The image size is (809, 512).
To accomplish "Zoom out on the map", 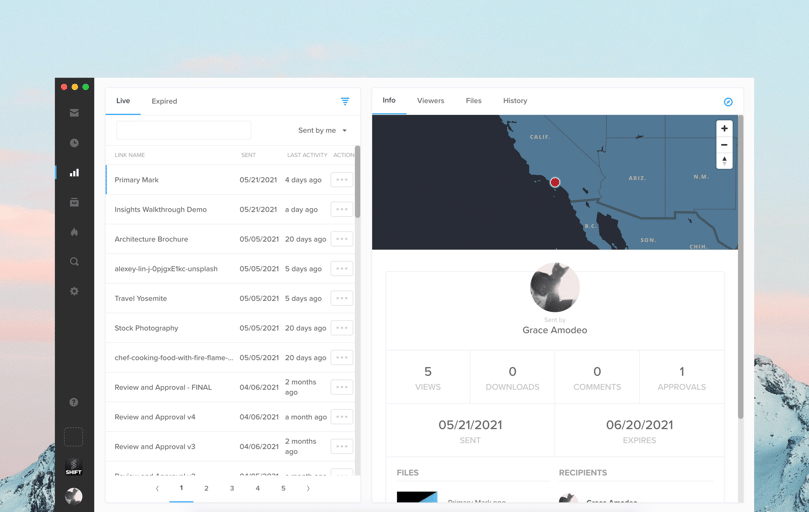I will tap(724, 145).
